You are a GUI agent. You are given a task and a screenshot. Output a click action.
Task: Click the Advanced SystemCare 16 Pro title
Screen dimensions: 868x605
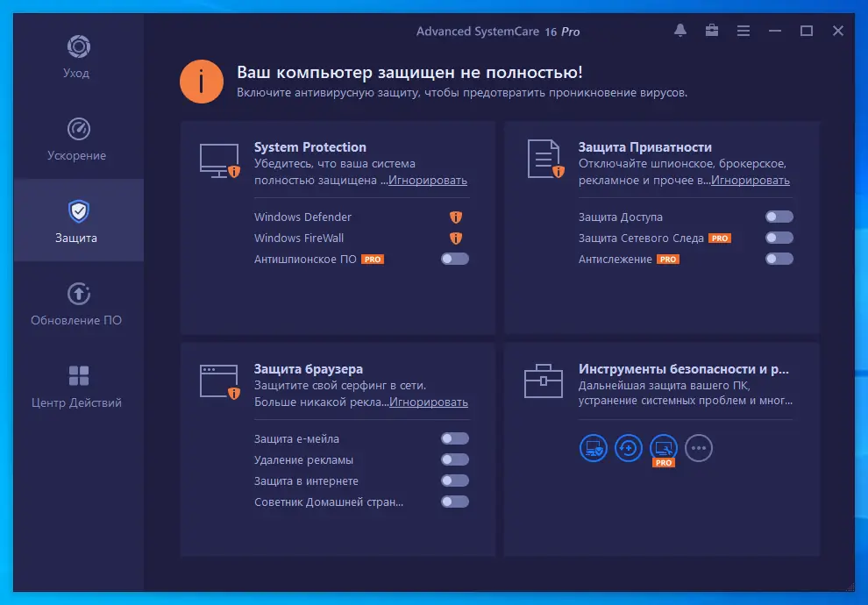pos(498,32)
